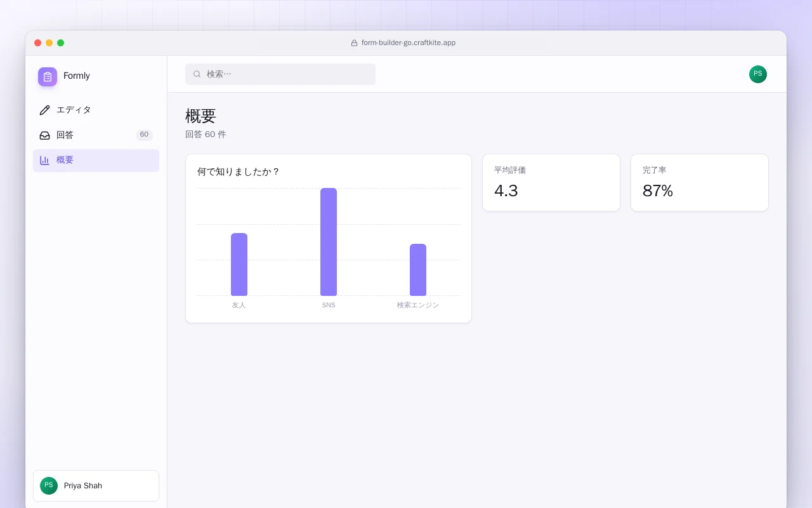Click the SNS bar in chart

(329, 242)
